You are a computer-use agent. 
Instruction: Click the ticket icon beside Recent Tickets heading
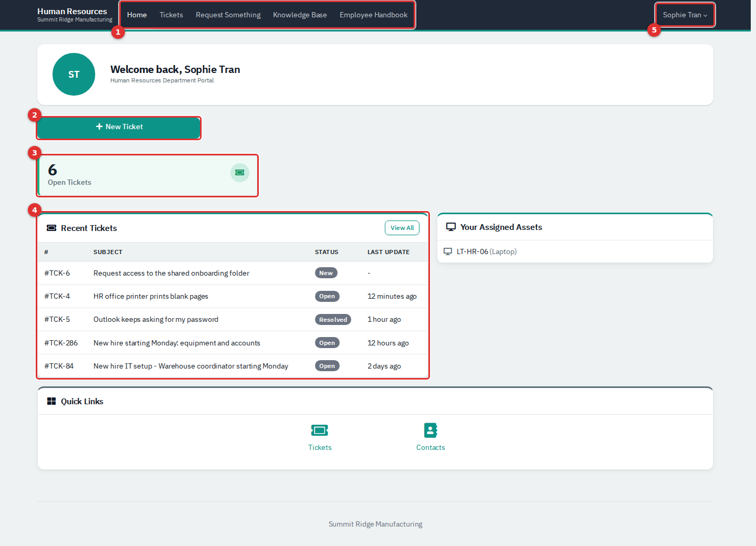point(51,228)
